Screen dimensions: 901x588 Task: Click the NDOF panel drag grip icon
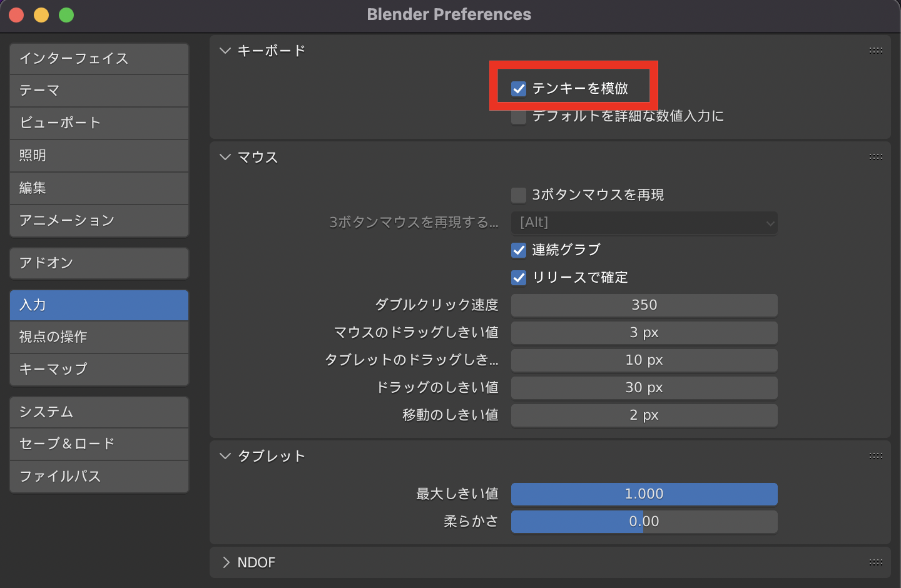click(x=876, y=562)
